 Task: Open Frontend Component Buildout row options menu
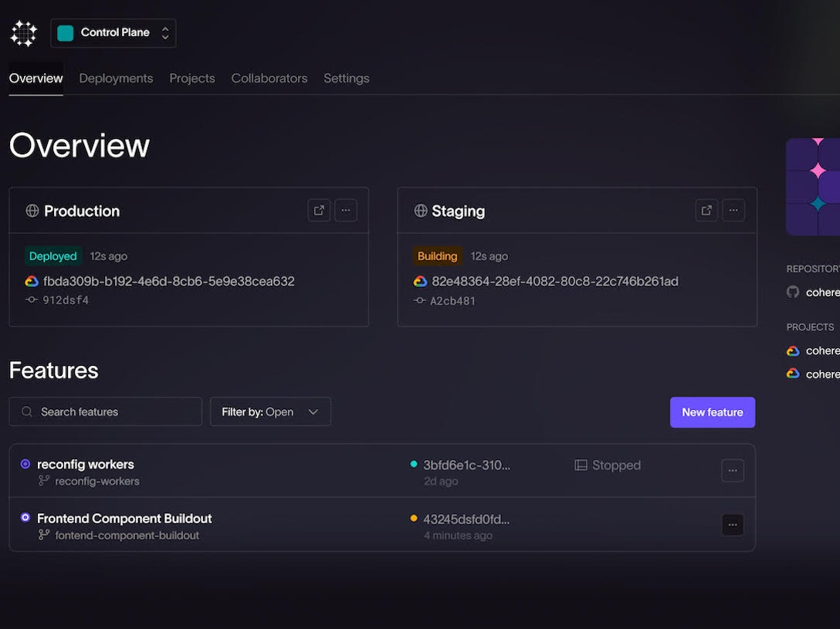click(x=732, y=525)
